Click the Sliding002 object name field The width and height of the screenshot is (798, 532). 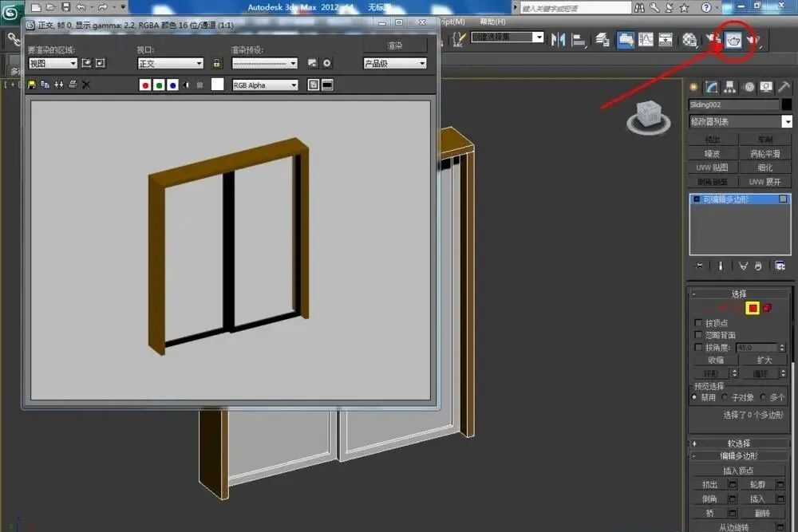point(734,104)
